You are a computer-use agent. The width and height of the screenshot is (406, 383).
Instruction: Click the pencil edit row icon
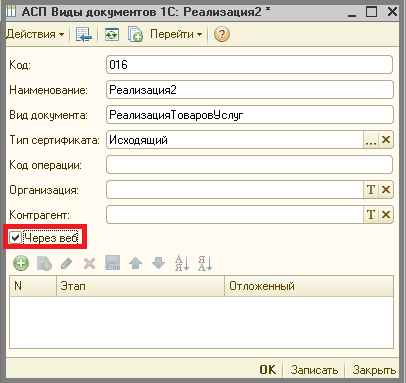67,263
